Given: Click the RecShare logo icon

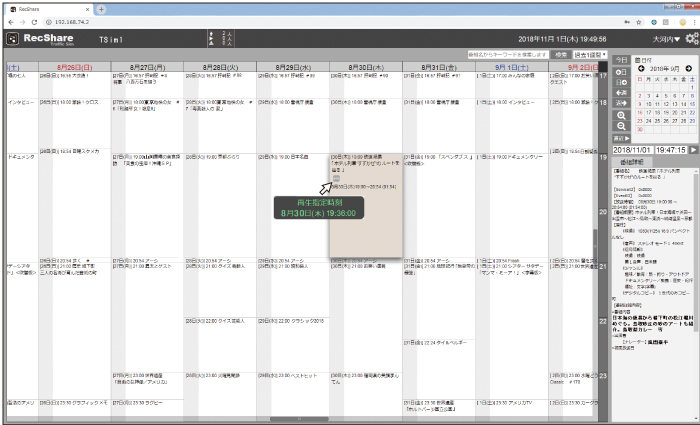Looking at the screenshot, I should [x=12, y=39].
